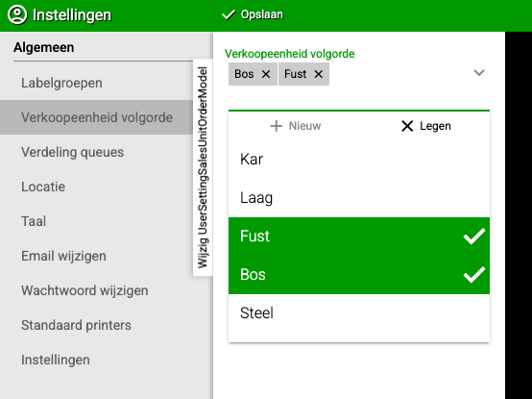The image size is (532, 399).
Task: Remove the Fust chip with its X
Action: click(x=318, y=74)
